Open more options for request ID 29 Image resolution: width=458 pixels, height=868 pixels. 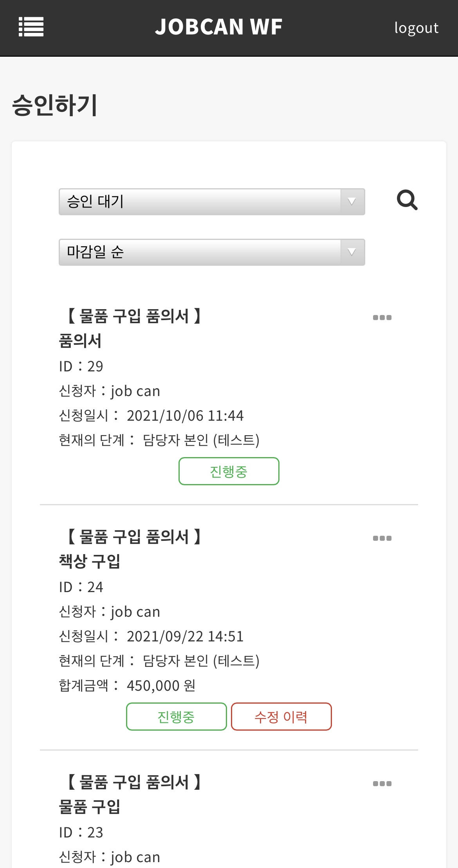tap(382, 317)
